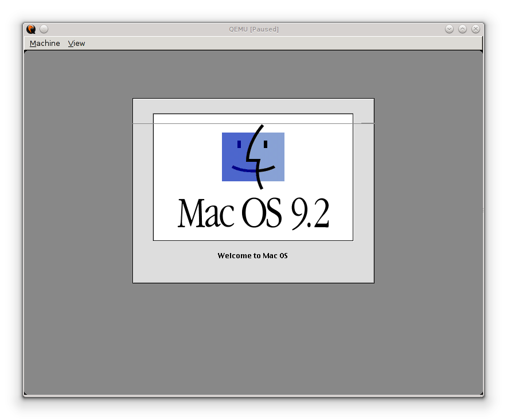Open the View menu

(76, 44)
